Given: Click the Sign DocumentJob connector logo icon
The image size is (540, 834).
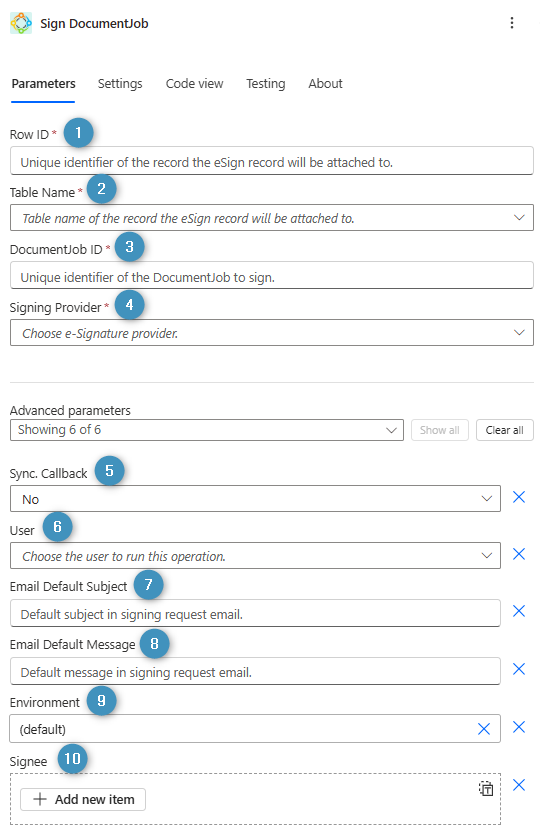Looking at the screenshot, I should coord(21,23).
